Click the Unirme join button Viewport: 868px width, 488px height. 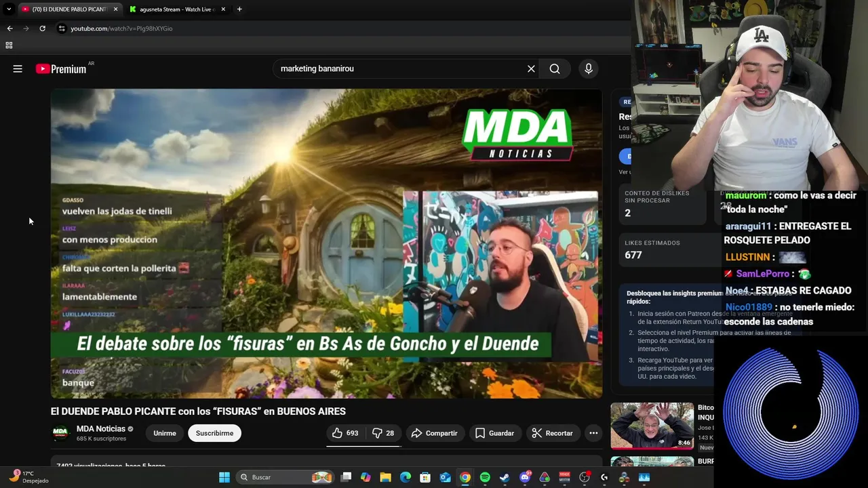point(165,433)
